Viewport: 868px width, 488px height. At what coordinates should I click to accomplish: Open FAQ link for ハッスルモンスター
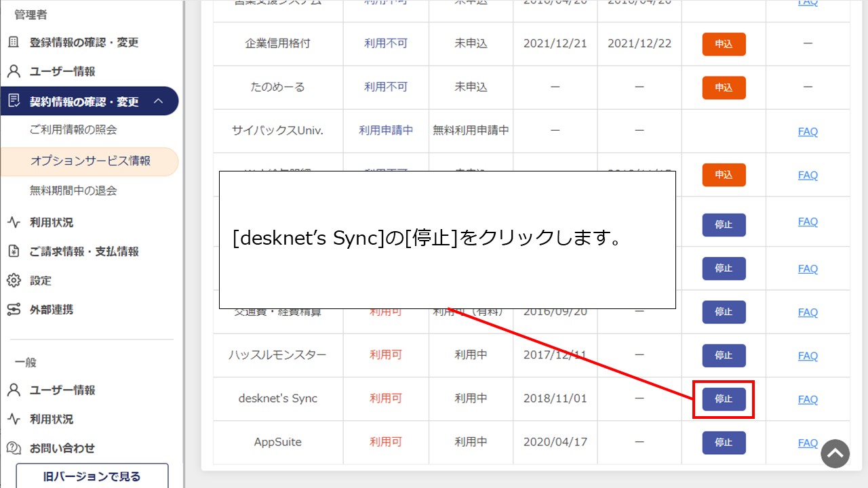point(808,356)
